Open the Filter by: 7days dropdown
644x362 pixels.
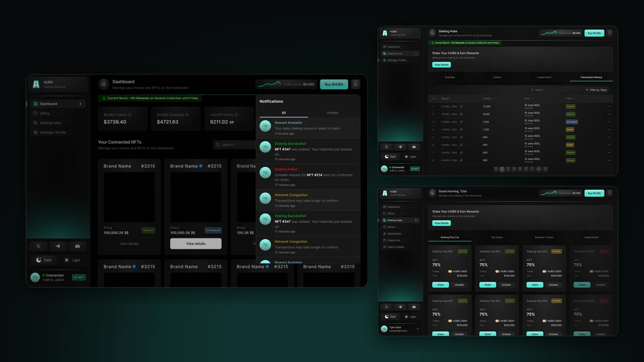597,90
